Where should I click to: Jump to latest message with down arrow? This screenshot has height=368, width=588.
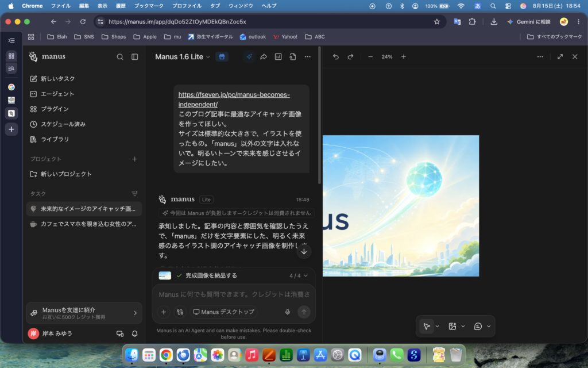pyautogui.click(x=304, y=252)
